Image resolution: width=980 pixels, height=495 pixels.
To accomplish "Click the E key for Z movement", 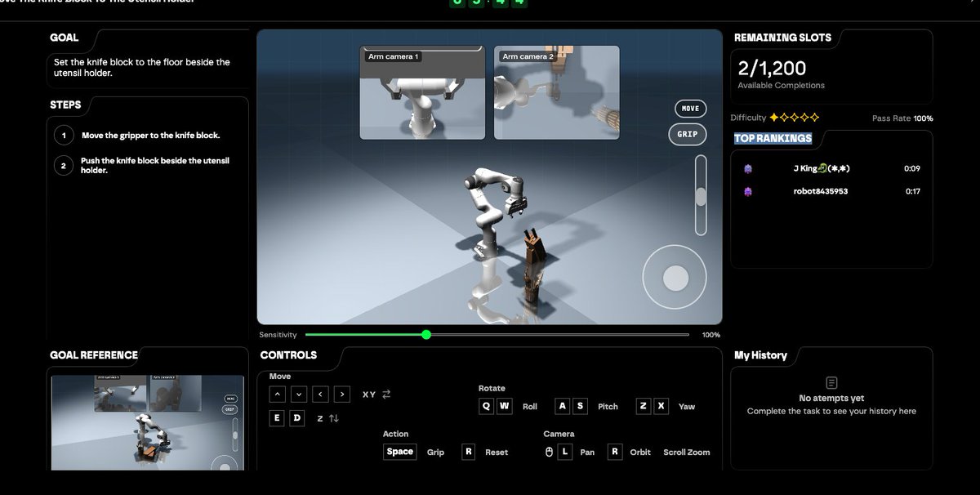I will coord(278,418).
